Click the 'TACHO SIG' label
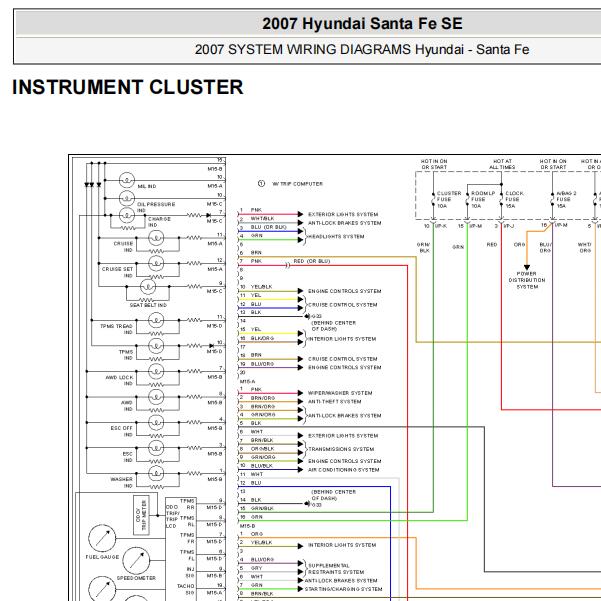The height and width of the screenshot is (601, 601). tap(186, 589)
